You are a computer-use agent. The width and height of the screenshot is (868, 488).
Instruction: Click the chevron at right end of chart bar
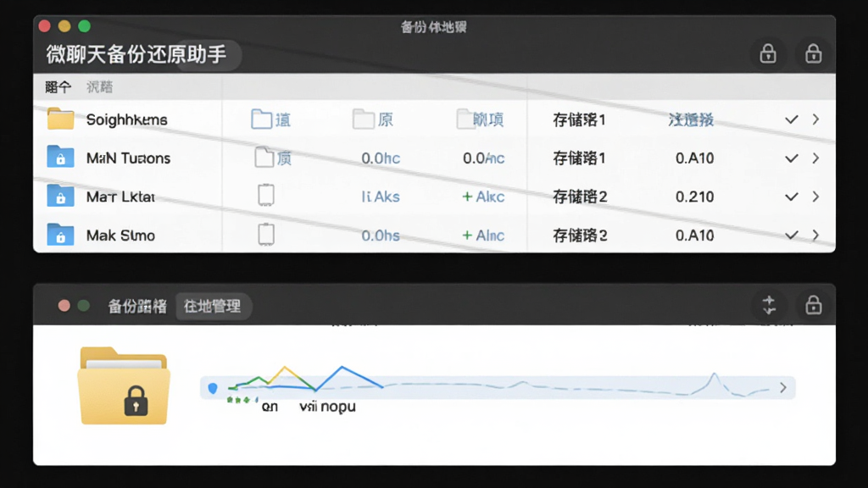coord(783,388)
